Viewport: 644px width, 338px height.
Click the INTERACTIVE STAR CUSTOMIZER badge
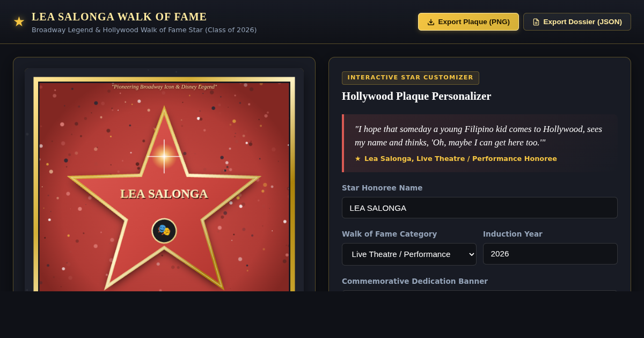pyautogui.click(x=411, y=78)
